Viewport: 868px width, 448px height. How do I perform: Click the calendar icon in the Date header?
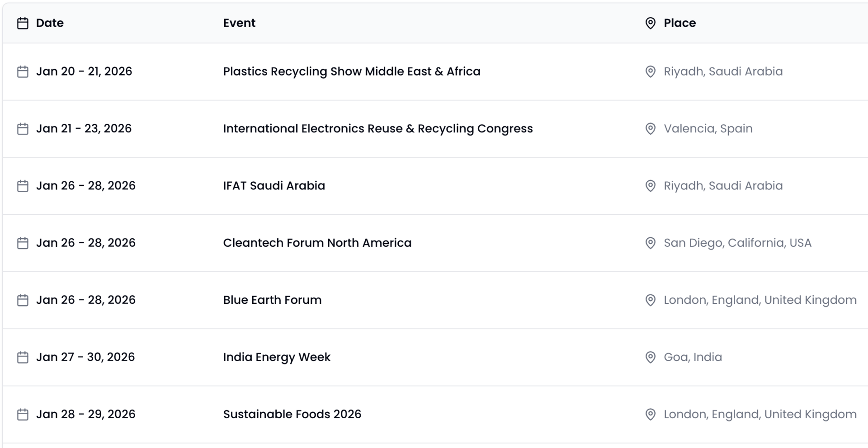pos(23,23)
